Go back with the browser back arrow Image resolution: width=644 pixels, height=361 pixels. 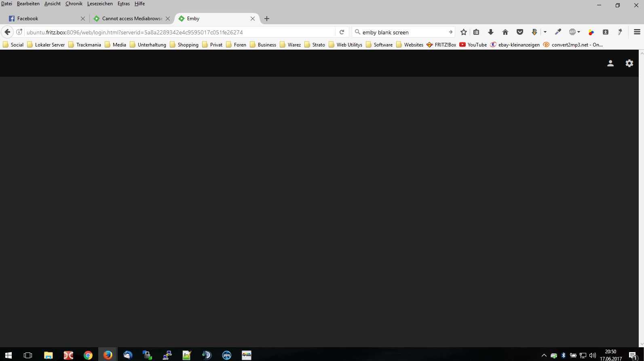(x=7, y=32)
